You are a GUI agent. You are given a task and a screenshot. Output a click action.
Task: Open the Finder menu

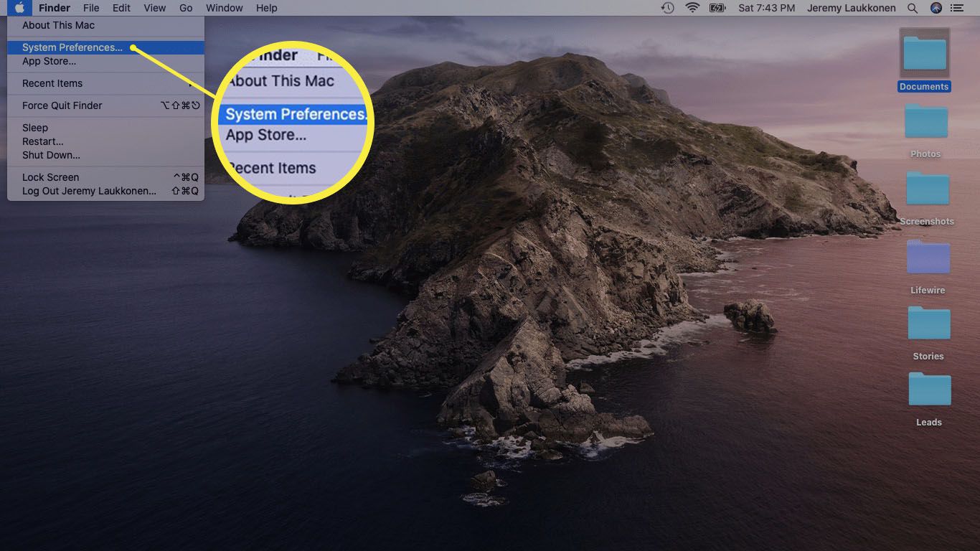pyautogui.click(x=55, y=8)
